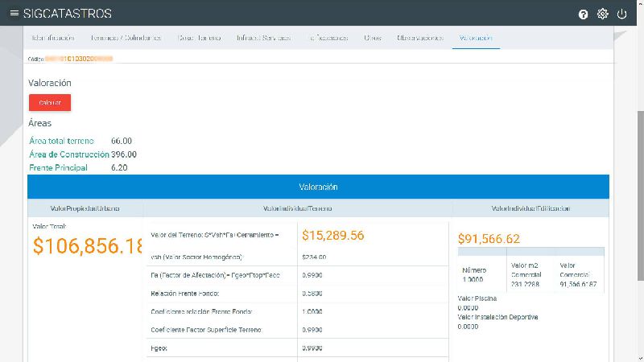
Task: Click the 'Relación Frente Fondo' row label
Action: pyautogui.click(x=185, y=294)
